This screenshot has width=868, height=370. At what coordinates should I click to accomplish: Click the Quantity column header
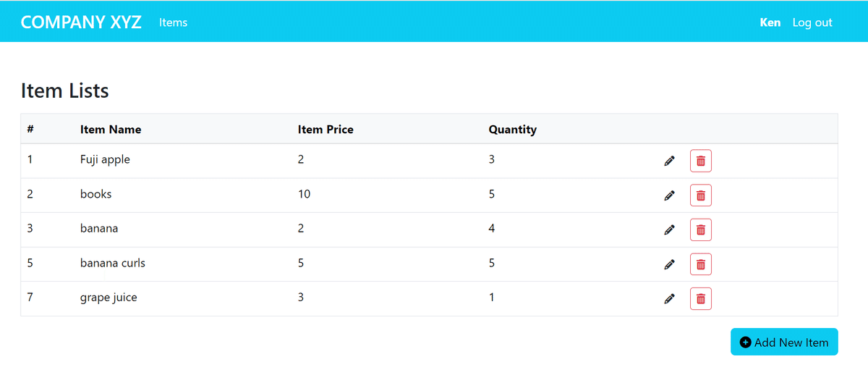click(x=513, y=130)
